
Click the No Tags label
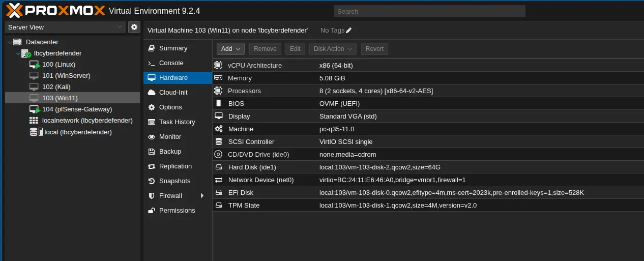pos(332,31)
